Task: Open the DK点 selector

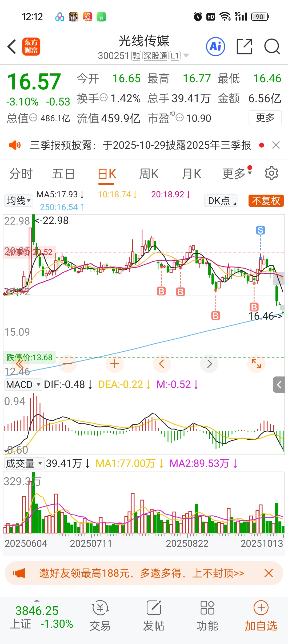Action: tap(221, 201)
